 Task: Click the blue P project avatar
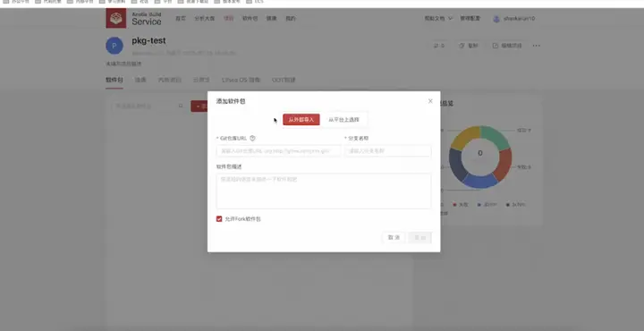[x=114, y=46]
